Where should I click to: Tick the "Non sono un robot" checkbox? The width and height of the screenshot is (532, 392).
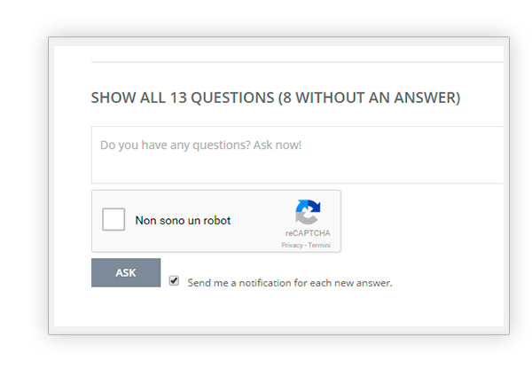[113, 220]
